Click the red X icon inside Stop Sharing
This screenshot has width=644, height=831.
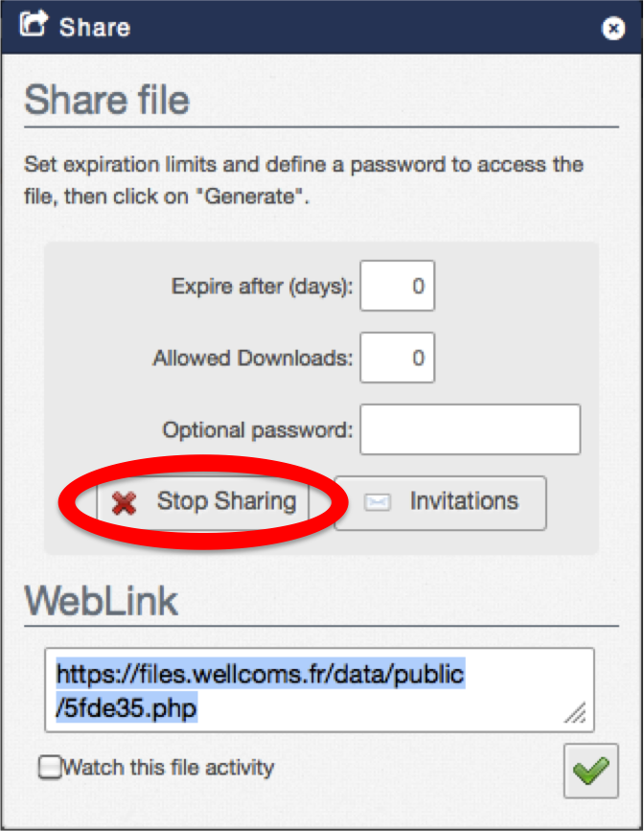pos(124,501)
